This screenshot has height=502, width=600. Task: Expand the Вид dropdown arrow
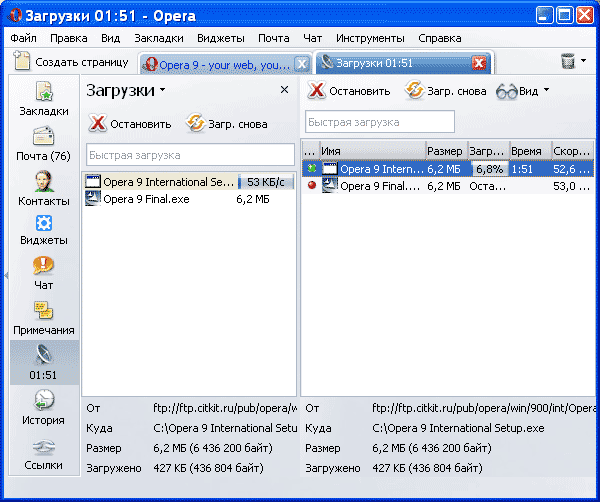point(546,90)
